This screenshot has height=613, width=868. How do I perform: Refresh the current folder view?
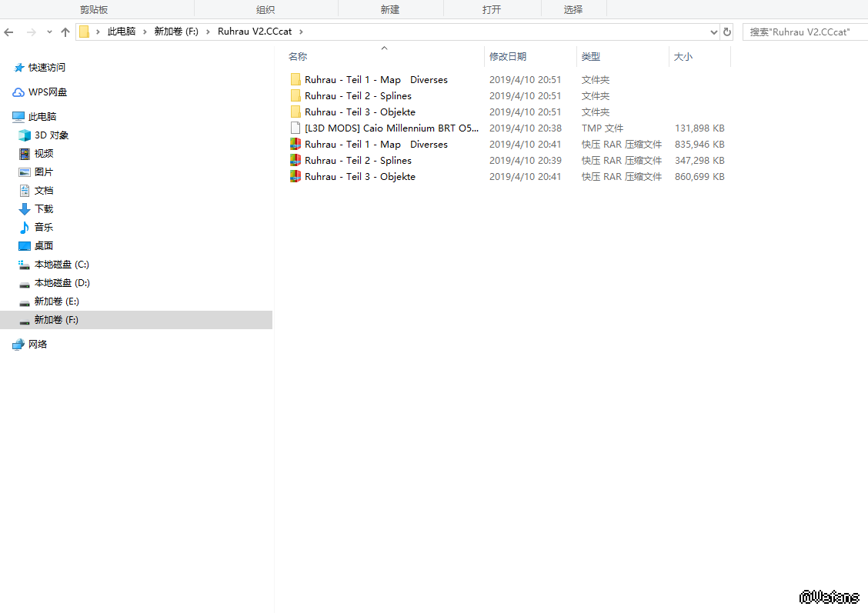(727, 32)
